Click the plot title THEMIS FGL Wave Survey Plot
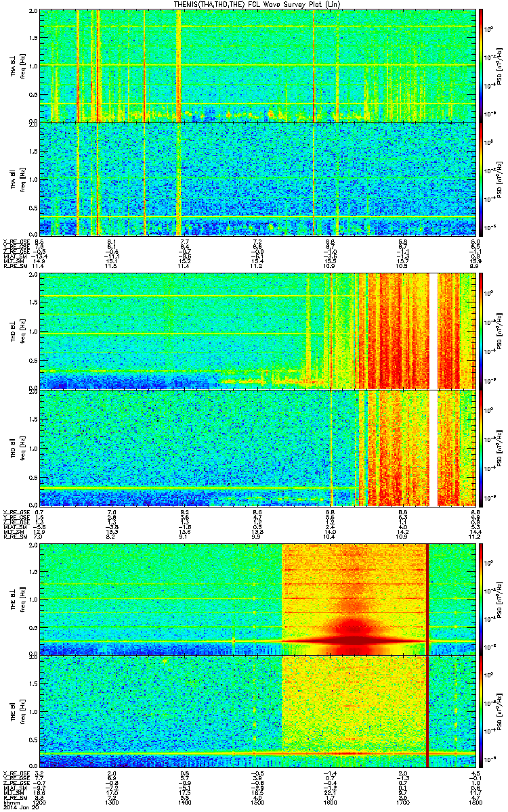The width and height of the screenshot is (508, 812). tap(257, 4)
